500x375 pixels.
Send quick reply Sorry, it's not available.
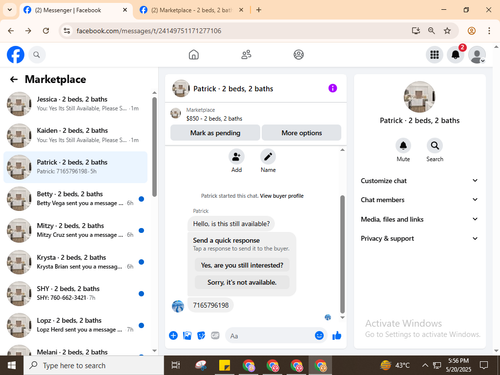tap(242, 282)
